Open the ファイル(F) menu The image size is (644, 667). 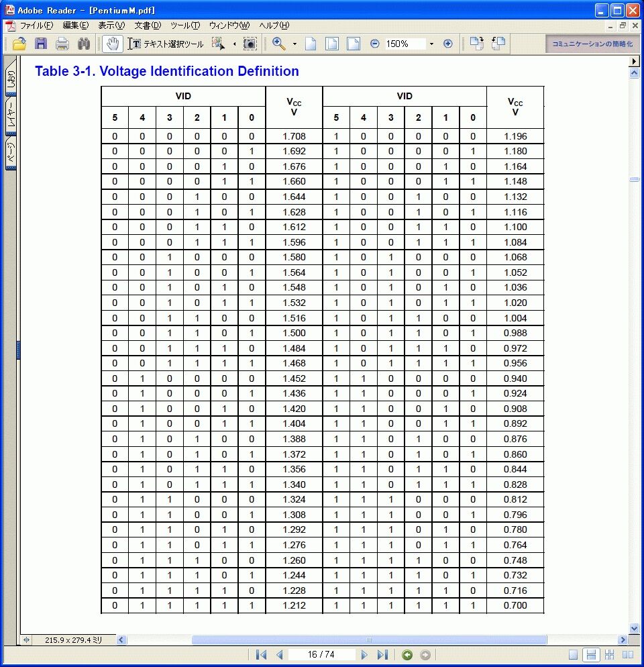point(37,25)
